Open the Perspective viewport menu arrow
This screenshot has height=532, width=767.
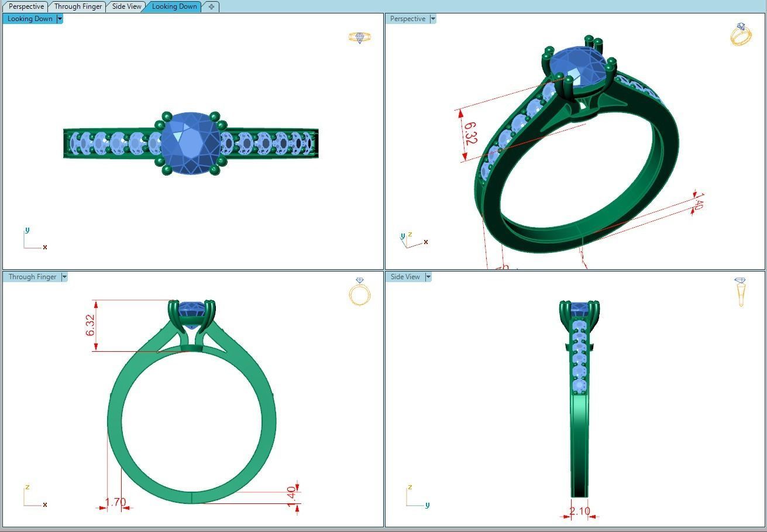(x=433, y=19)
